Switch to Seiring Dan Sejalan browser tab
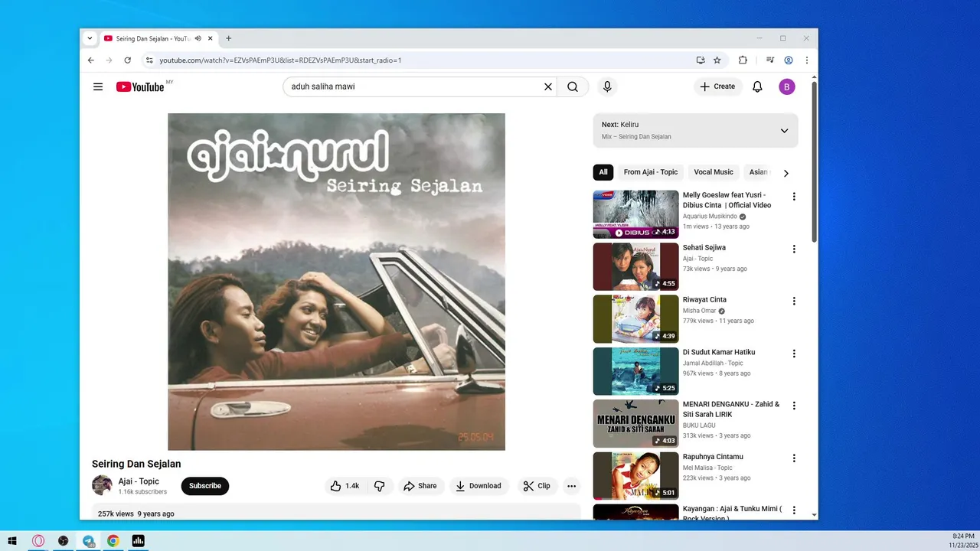Image resolution: width=980 pixels, height=551 pixels. point(157,38)
